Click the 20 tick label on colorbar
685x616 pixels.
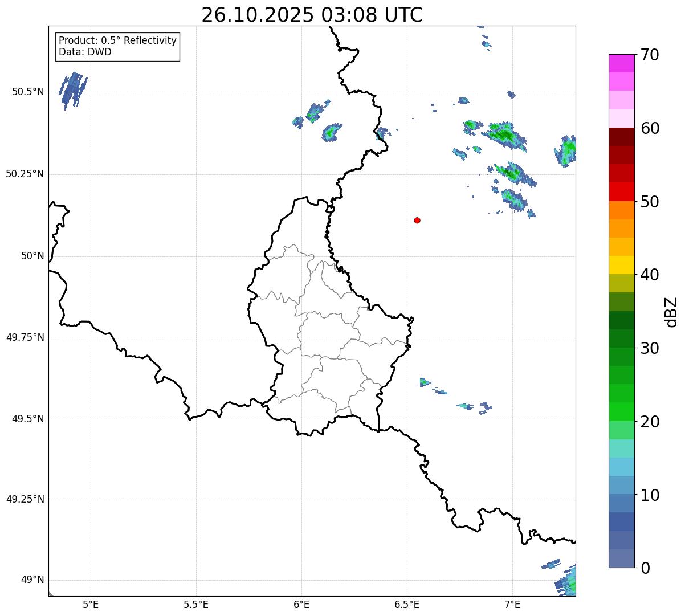tap(650, 422)
